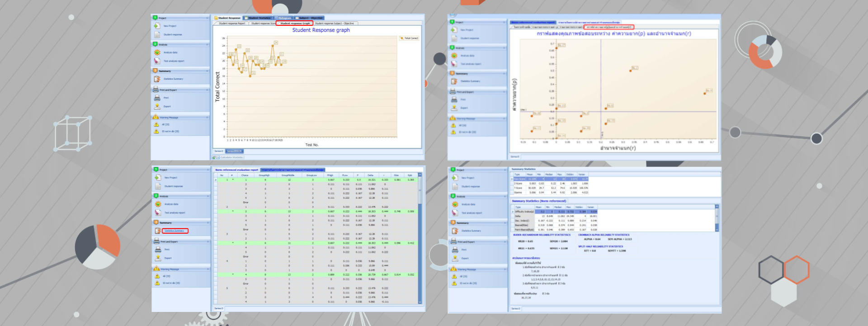Click vertical scrollbar of evaluation report table
The height and width of the screenshot is (326, 868).
(x=420, y=238)
